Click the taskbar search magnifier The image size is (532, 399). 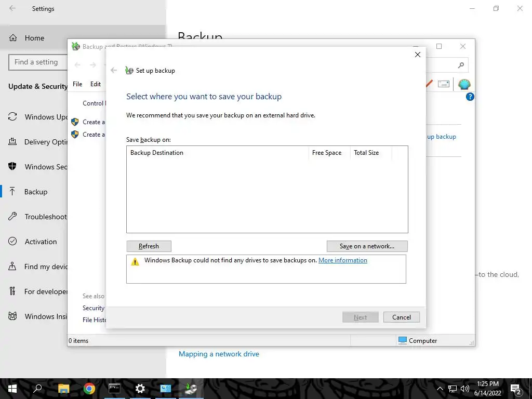(x=37, y=389)
